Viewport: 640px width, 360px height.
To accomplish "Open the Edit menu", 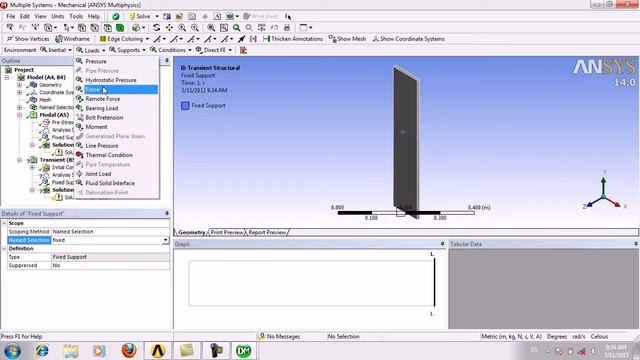I will coord(25,16).
